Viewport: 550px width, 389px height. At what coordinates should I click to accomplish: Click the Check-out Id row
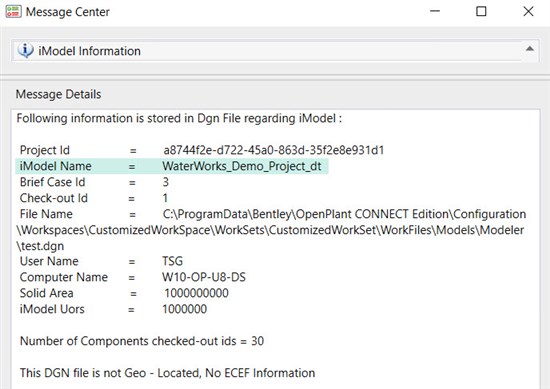point(94,198)
